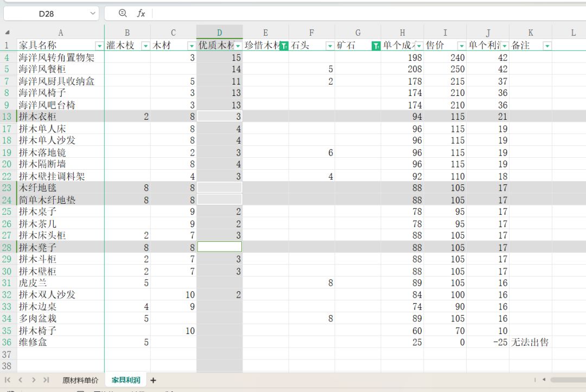Add a new sheet with plus button
Screen dimensions: 586x392
tap(153, 380)
